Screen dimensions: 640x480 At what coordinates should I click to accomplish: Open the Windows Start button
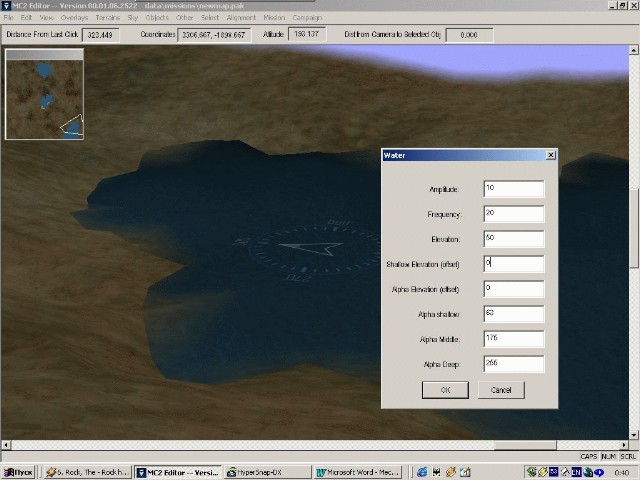click(x=18, y=472)
